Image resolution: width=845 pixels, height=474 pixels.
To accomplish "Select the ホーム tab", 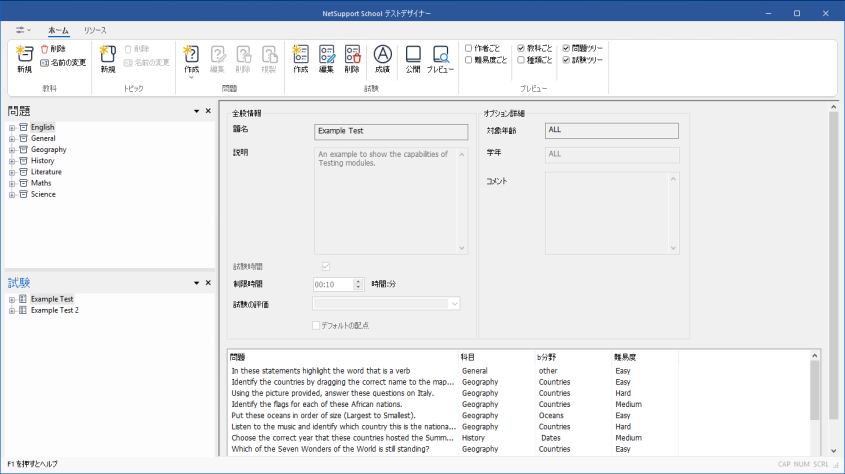I will click(x=58, y=31).
